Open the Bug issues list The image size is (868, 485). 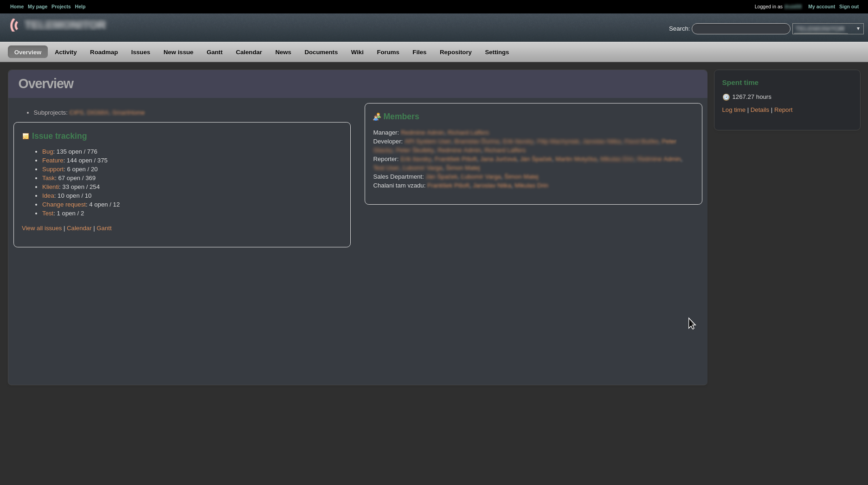pos(47,151)
